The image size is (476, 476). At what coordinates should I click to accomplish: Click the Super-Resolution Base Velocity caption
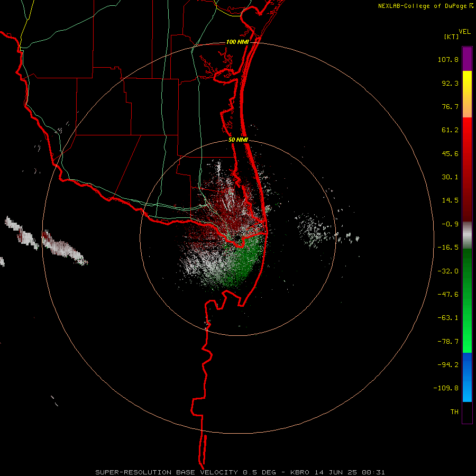240,472
